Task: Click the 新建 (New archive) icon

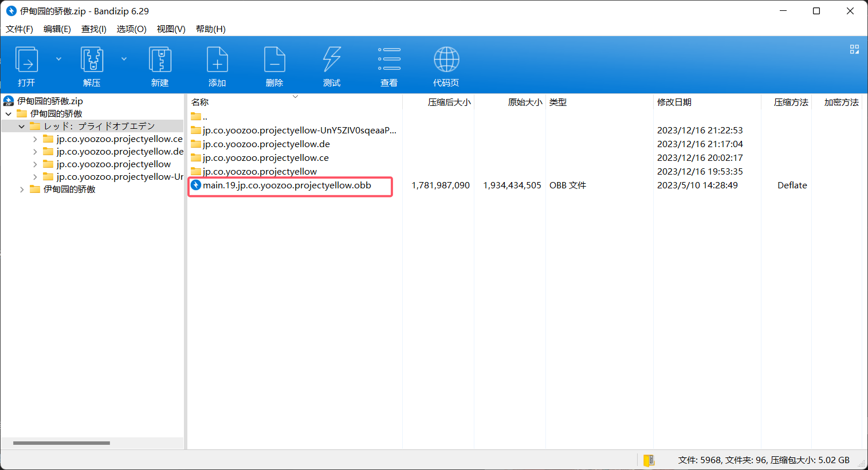Action: coord(160,60)
